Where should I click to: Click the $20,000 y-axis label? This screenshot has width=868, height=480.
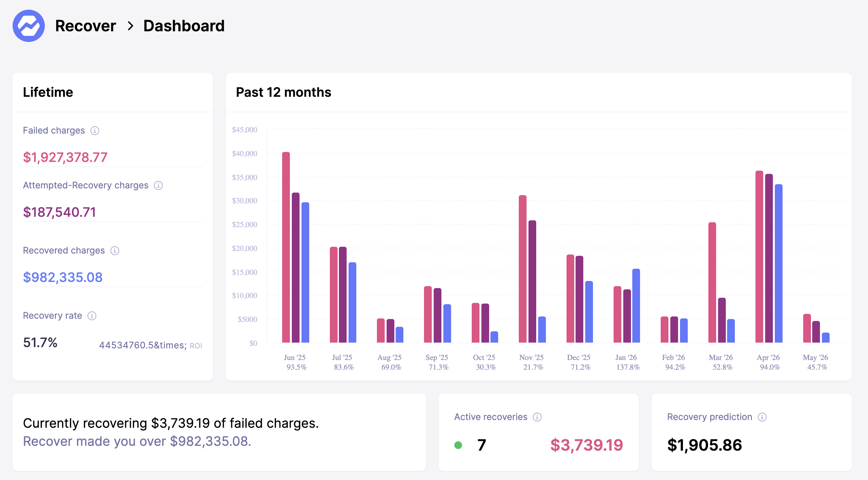pos(245,248)
